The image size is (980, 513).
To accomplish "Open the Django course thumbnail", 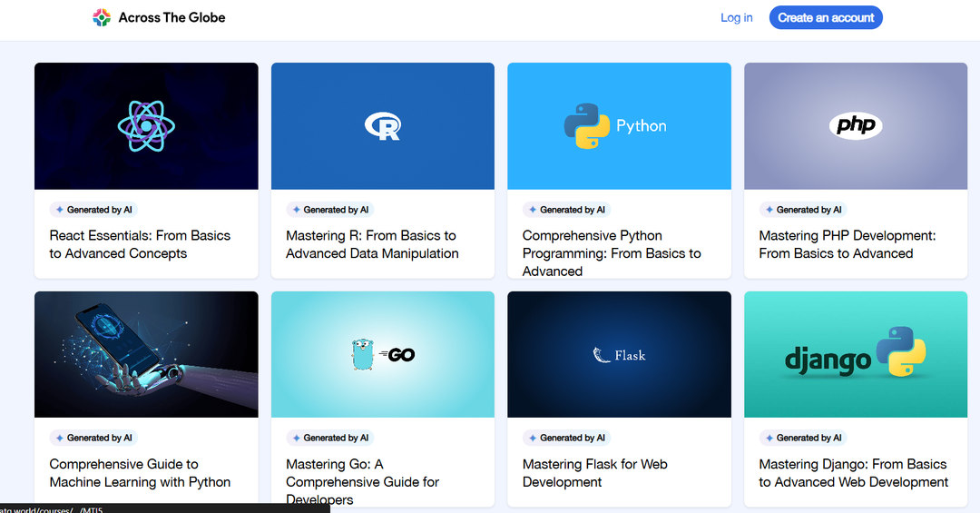I will pyautogui.click(x=856, y=354).
